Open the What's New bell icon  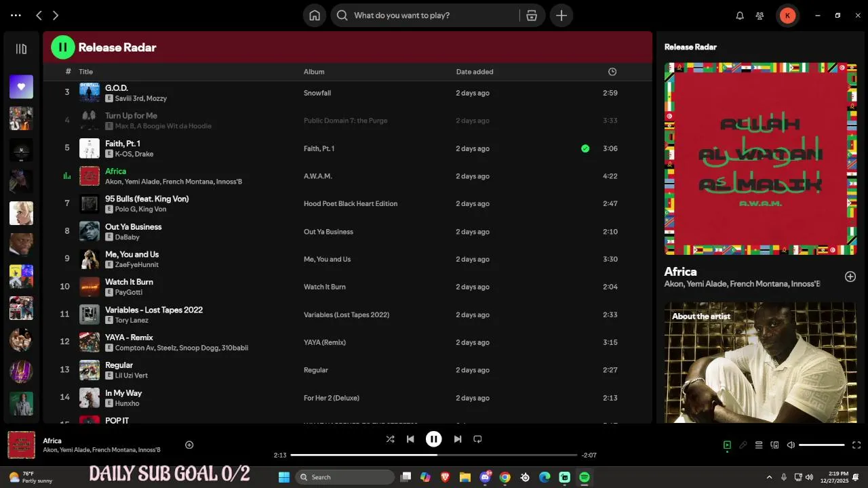pyautogui.click(x=740, y=16)
